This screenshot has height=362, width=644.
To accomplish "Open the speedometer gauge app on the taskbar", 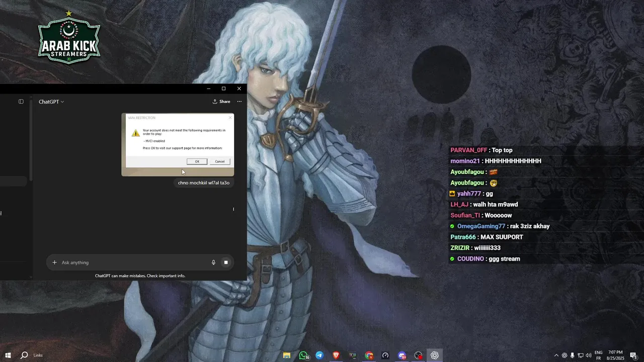I will tap(385, 355).
